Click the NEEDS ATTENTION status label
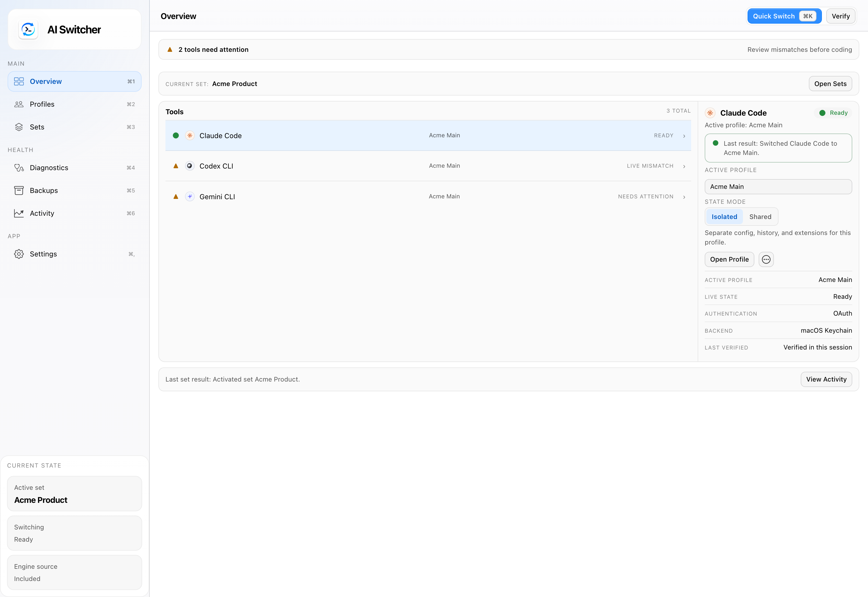This screenshot has height=597, width=868. coord(646,197)
